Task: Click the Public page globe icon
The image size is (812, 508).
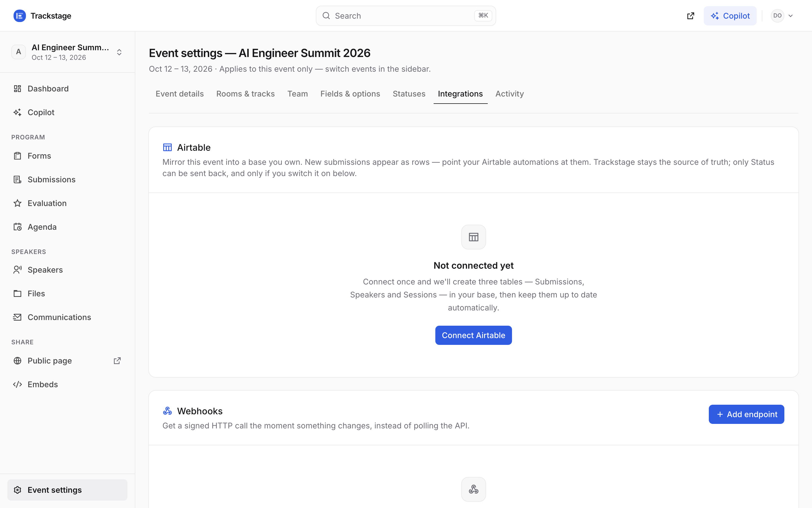Action: click(17, 360)
